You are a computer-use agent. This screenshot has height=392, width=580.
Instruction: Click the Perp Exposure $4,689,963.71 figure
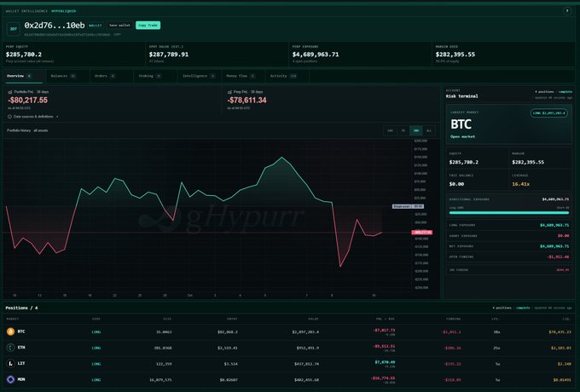(316, 55)
